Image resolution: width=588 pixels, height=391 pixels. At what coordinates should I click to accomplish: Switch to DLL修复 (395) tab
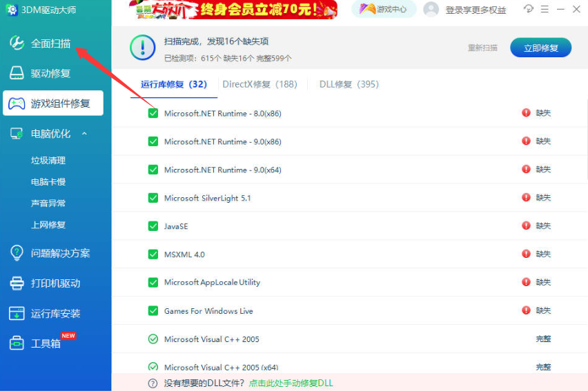click(x=349, y=84)
